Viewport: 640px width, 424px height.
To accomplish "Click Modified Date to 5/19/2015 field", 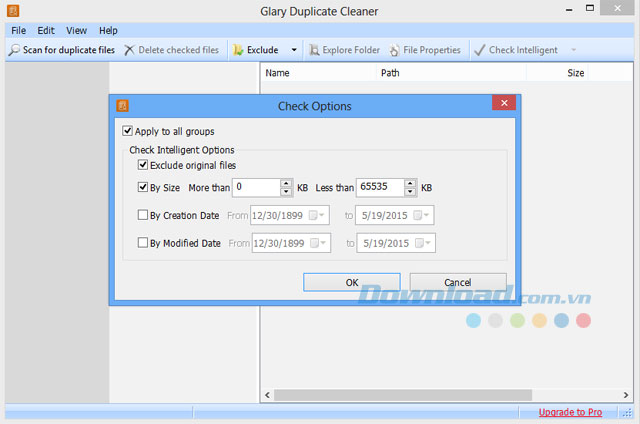I will pos(396,243).
